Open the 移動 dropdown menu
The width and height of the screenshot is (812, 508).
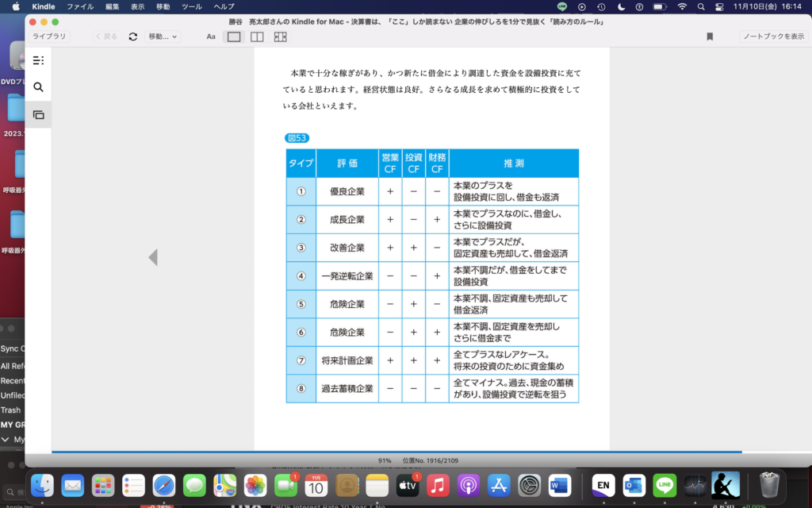(x=163, y=37)
